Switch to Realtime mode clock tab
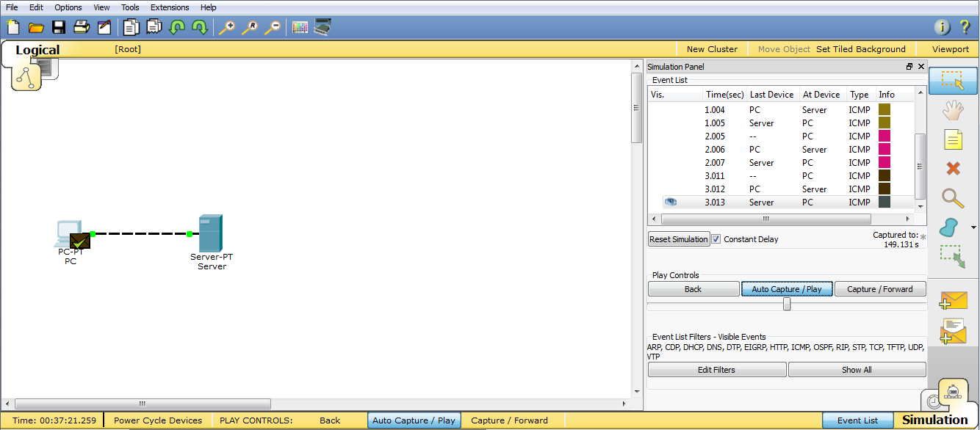The height and width of the screenshot is (430, 980). pos(932,401)
